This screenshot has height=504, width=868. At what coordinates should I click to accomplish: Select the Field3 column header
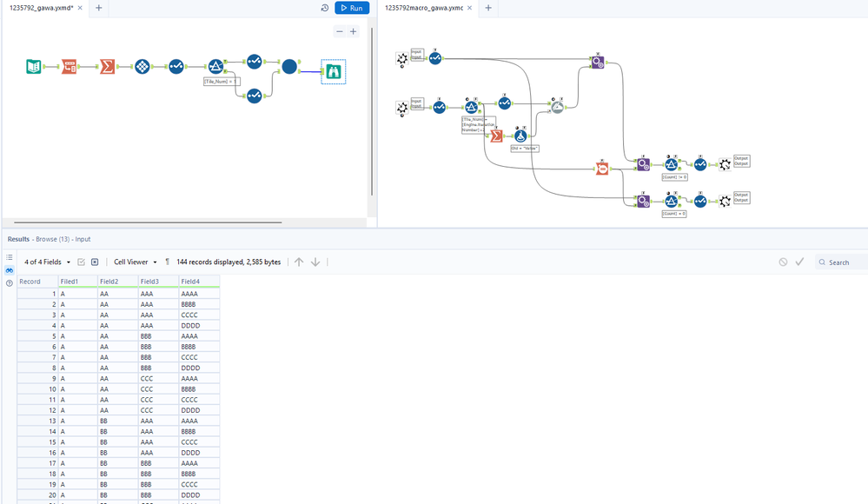(158, 282)
